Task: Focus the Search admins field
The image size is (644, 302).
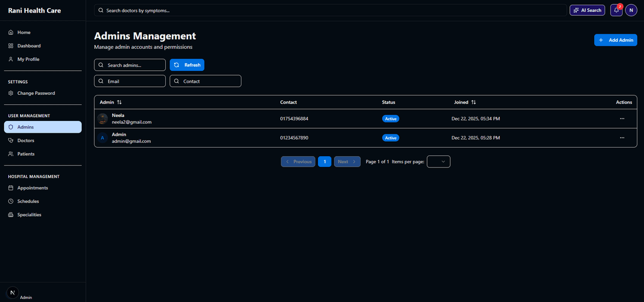Action: [x=130, y=65]
